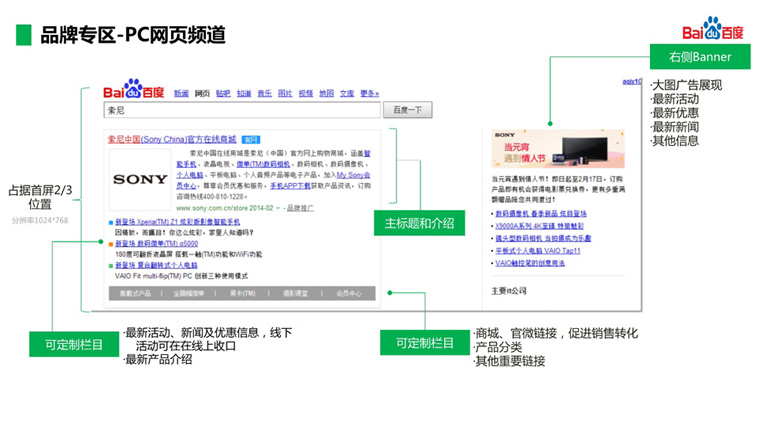Click the 最新优惠 bullet text
Image resolution: width=760 pixels, height=428 pixels.
[675, 113]
